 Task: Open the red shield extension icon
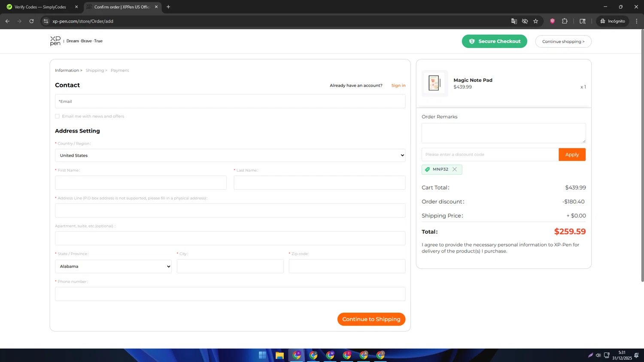(x=553, y=21)
